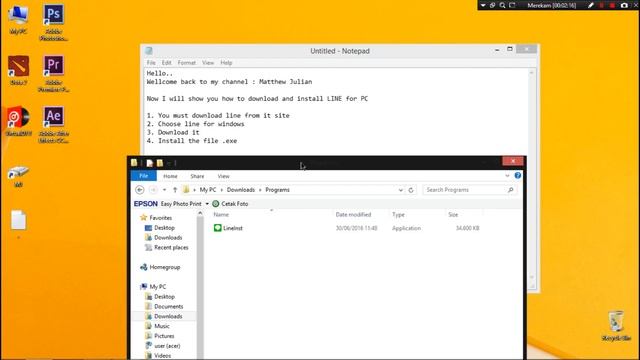Click the Explorer help question mark icon
Screen dimensions: 640x360
(x=518, y=176)
